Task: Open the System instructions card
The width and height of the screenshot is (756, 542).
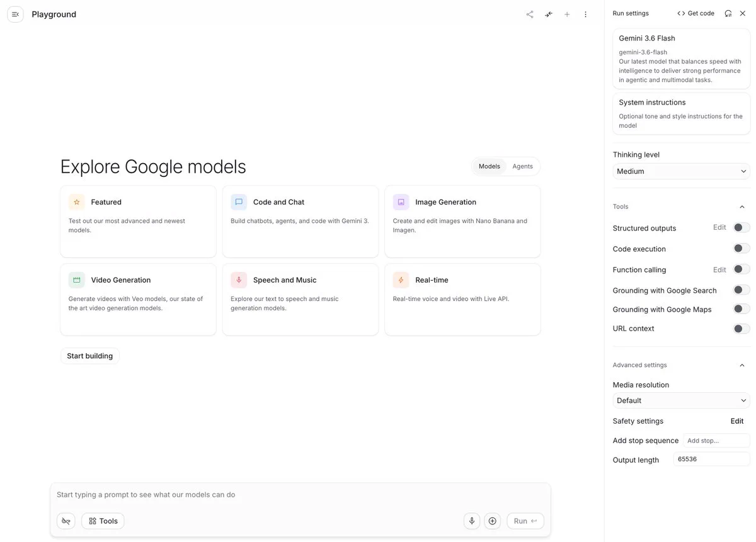Action: (682, 113)
